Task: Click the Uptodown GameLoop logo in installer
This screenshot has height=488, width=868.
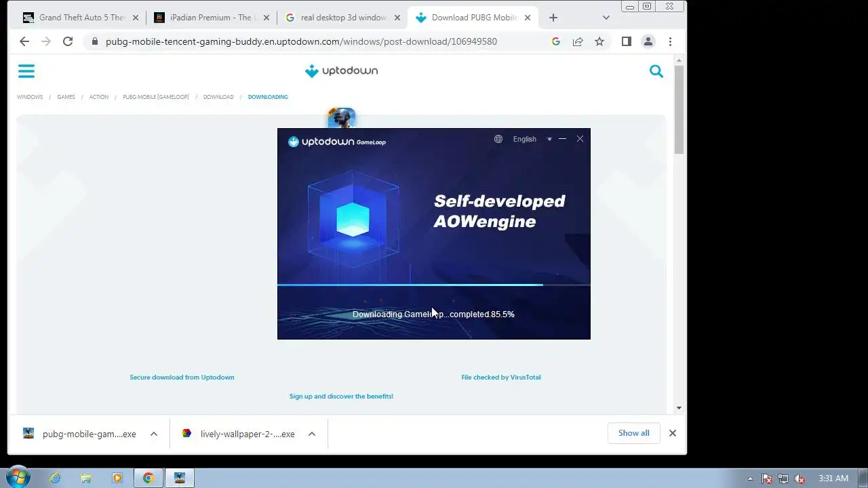Action: (337, 142)
